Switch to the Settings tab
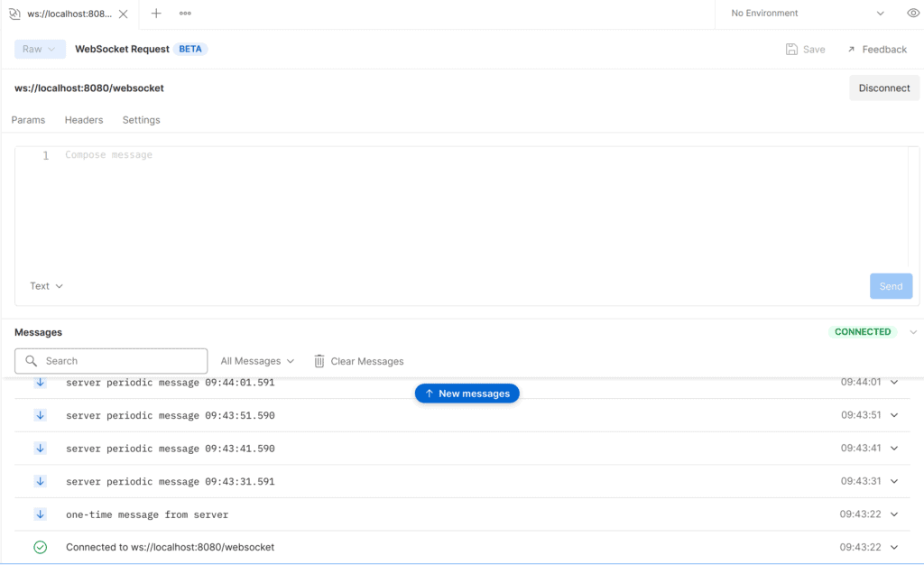 (141, 119)
